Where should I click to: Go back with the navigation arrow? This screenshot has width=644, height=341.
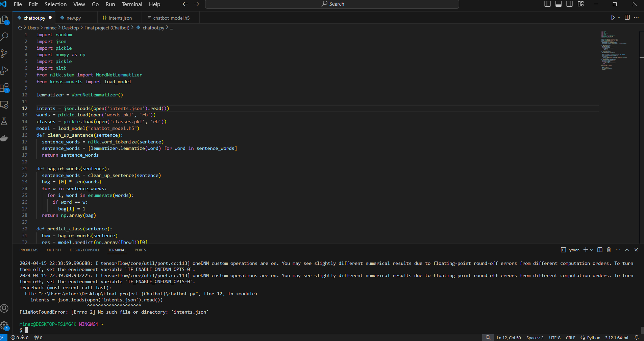click(185, 4)
